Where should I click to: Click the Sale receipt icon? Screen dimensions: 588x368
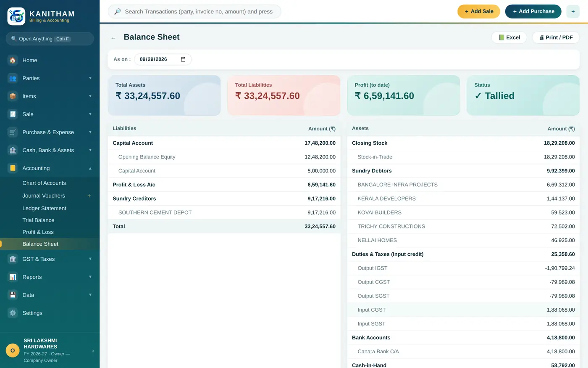(x=13, y=114)
